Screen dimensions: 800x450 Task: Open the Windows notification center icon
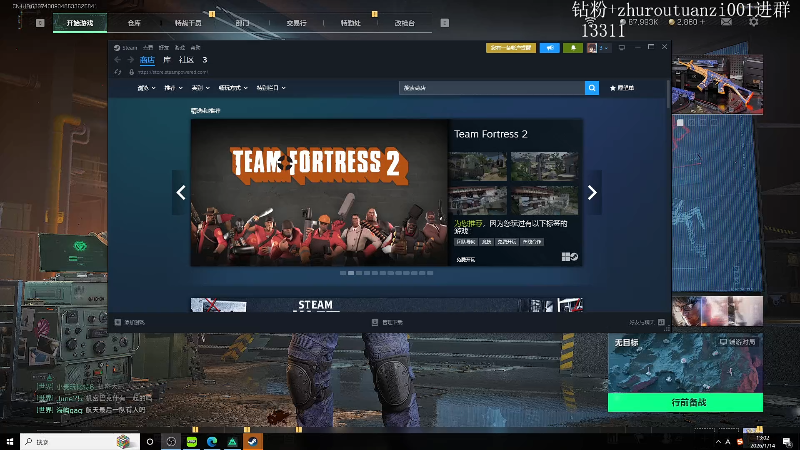[788, 441]
